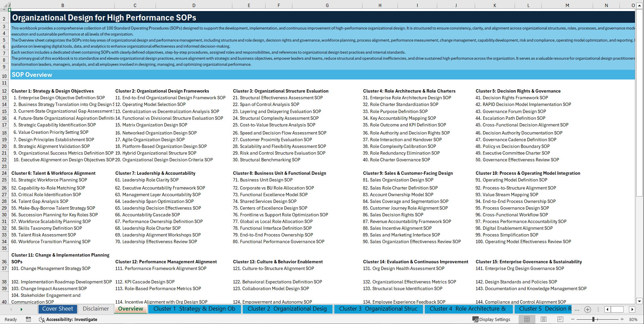This screenshot has height=324, width=644.
Task: Click the macro recording icon next to Ready
Action: 28,319
